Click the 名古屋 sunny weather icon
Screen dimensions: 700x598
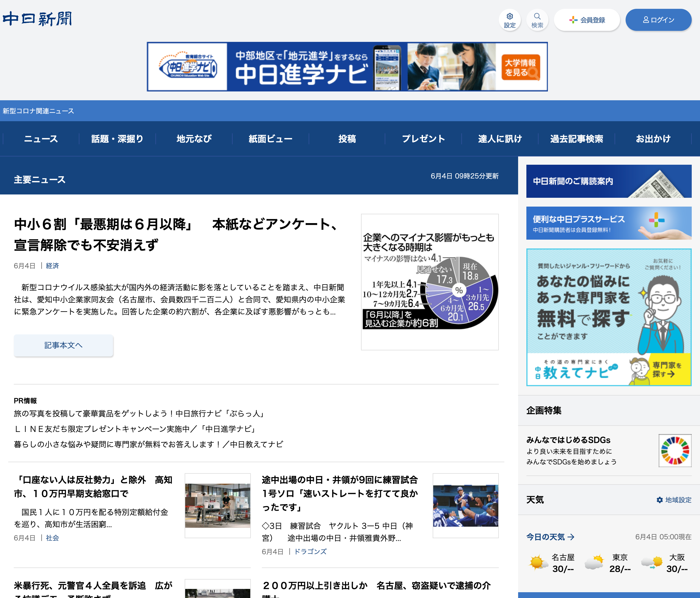point(538,562)
